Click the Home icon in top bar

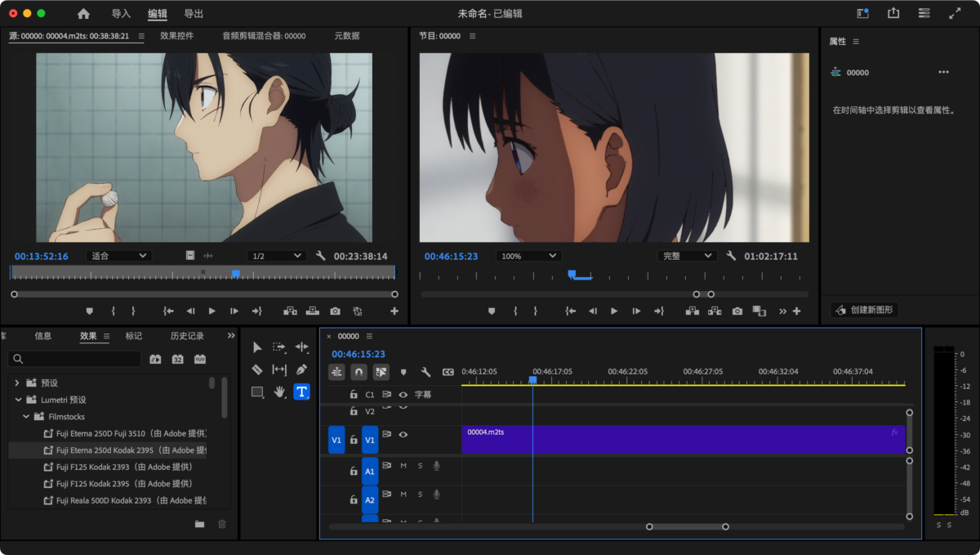tap(83, 14)
